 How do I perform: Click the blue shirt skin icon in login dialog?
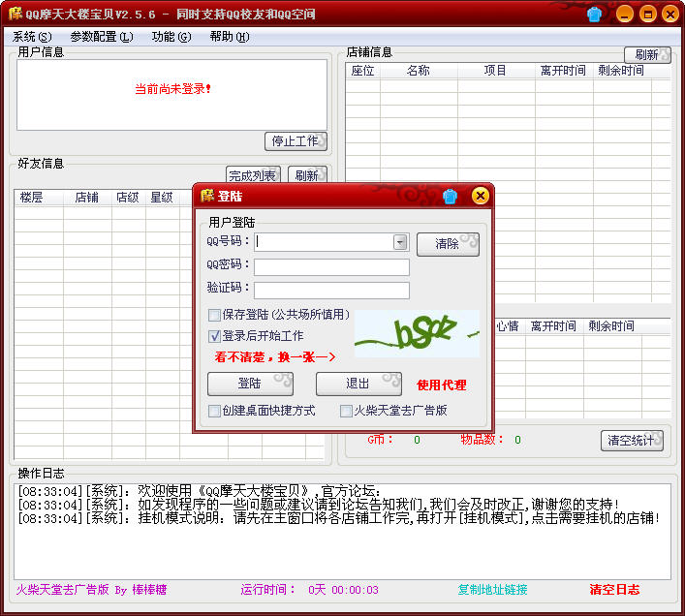450,197
